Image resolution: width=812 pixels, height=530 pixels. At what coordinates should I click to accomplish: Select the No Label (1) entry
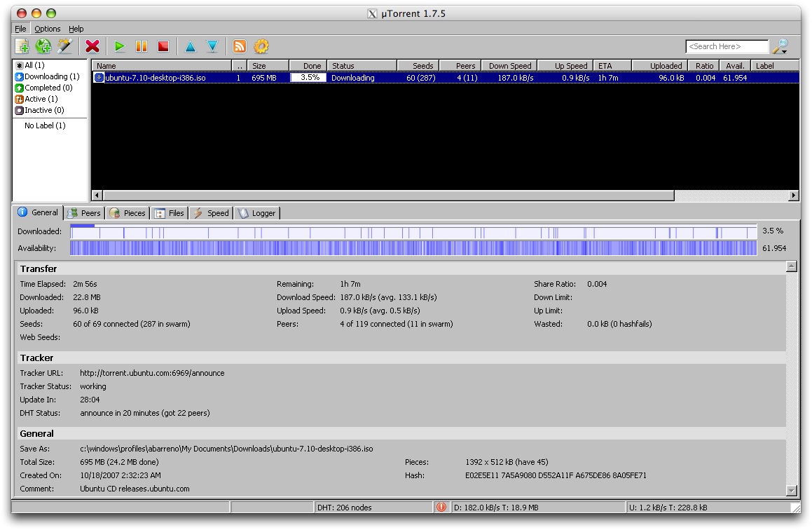(45, 126)
